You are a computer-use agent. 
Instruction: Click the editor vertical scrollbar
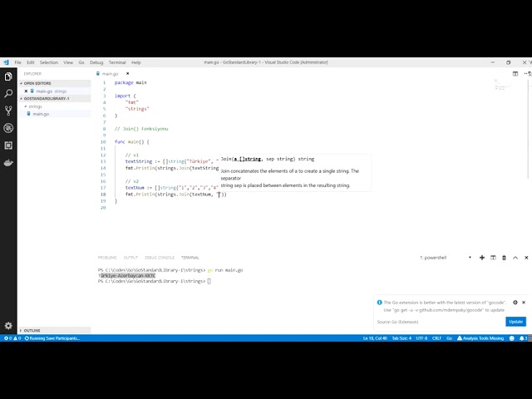pyautogui.click(x=529, y=128)
